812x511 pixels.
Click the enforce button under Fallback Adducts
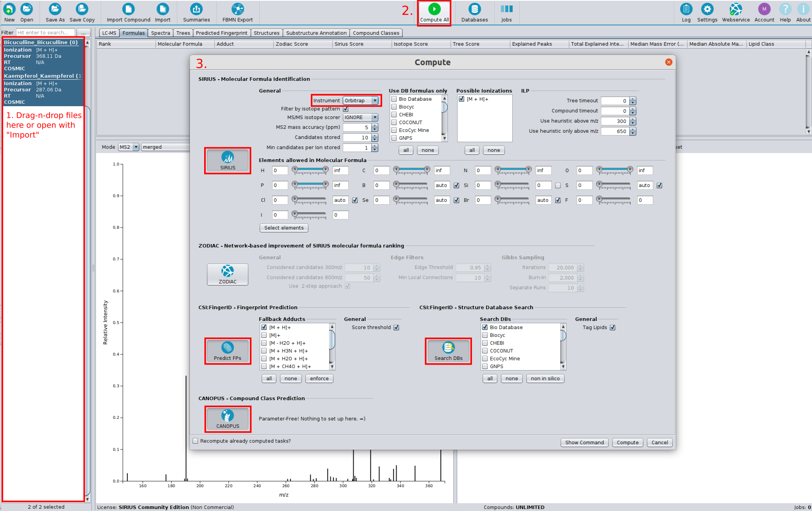coord(319,379)
